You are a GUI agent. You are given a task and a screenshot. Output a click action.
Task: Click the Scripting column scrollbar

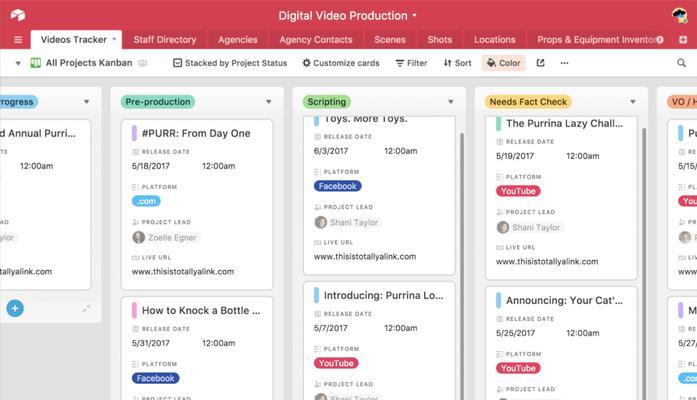(462, 267)
